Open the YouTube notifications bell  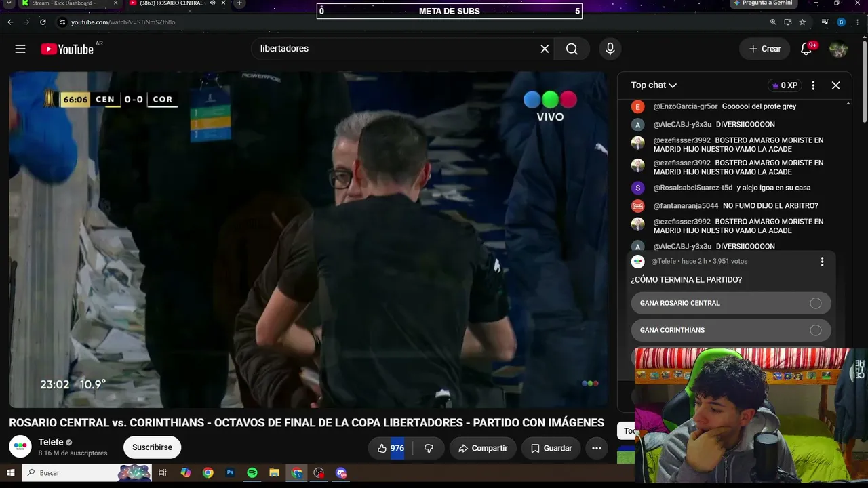click(806, 49)
